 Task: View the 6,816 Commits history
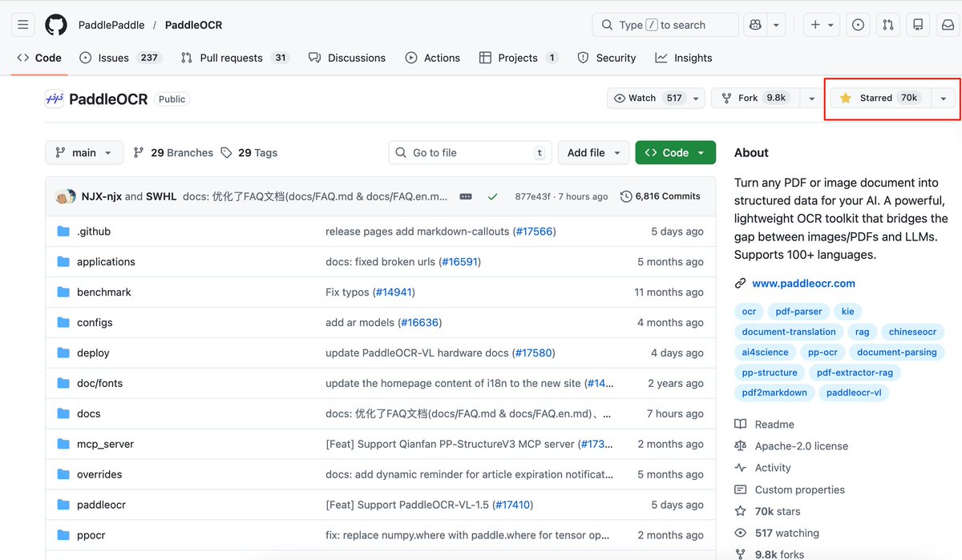click(660, 196)
